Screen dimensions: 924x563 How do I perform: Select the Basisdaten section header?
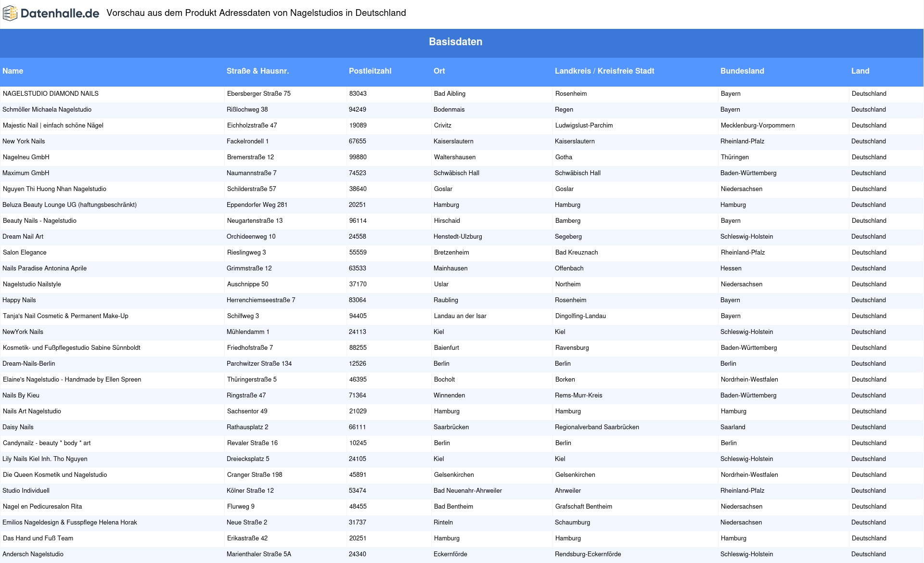[x=455, y=42]
